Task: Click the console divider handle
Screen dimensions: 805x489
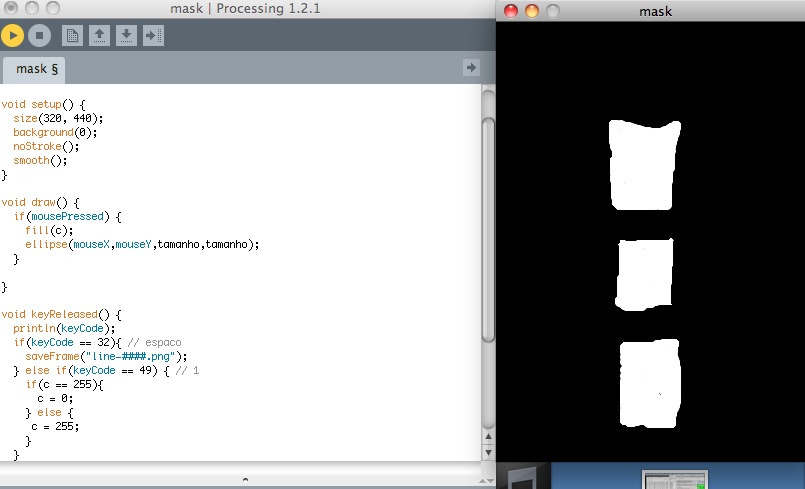Action: (245, 480)
